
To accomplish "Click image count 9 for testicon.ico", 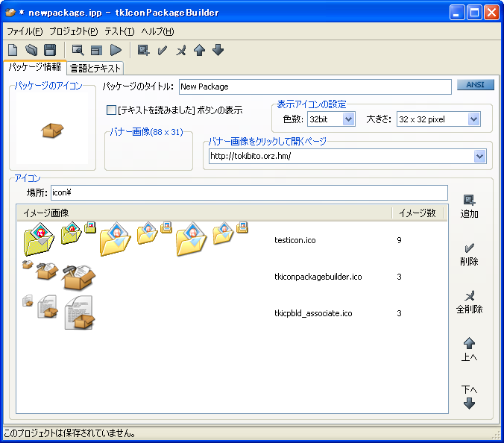I will (x=399, y=240).
